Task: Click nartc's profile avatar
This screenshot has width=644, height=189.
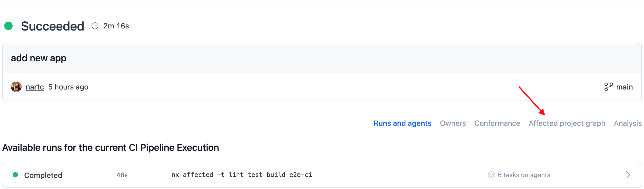Action: pos(16,87)
